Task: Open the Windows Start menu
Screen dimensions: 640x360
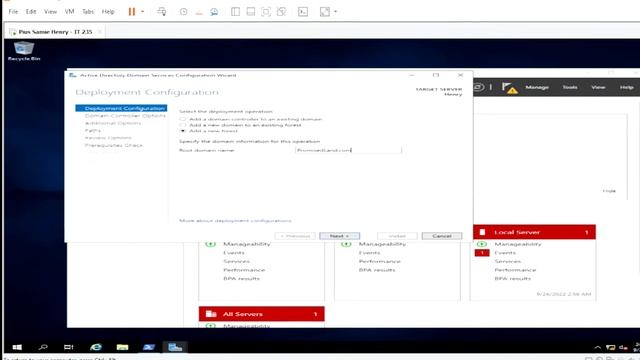Action: [x=17, y=347]
